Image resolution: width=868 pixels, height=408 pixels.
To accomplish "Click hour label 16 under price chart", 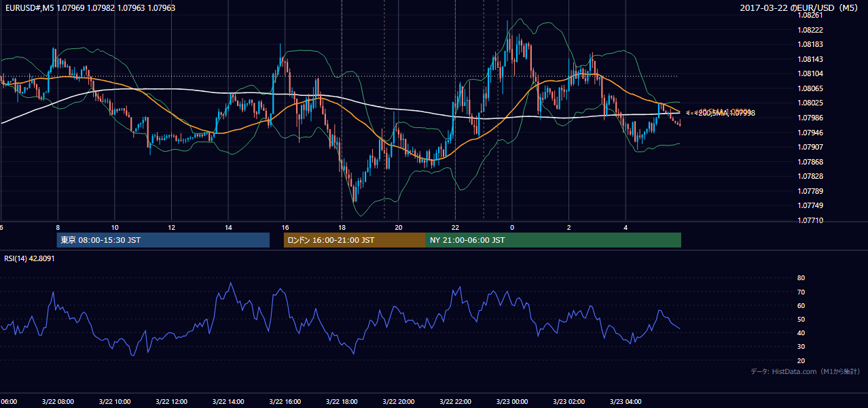I will 285,228.
